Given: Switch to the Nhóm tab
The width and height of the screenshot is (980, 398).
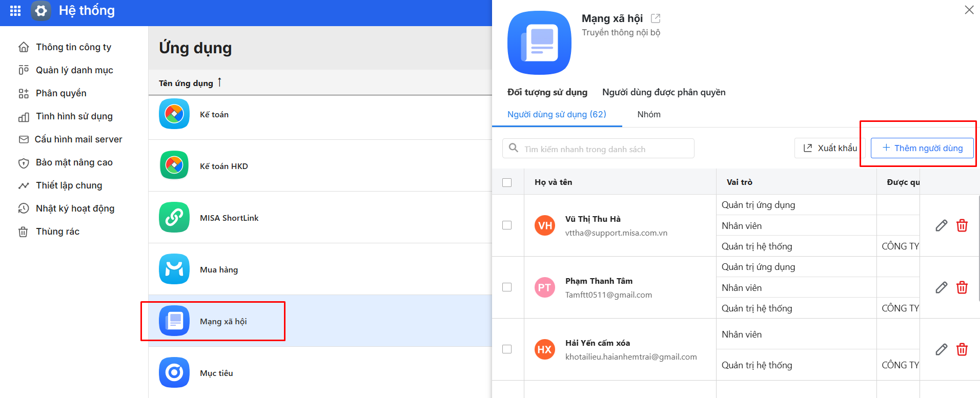Looking at the screenshot, I should pyautogui.click(x=649, y=114).
